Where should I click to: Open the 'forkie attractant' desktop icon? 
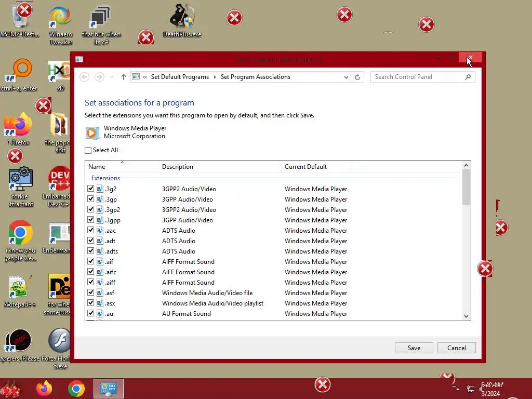click(x=20, y=187)
